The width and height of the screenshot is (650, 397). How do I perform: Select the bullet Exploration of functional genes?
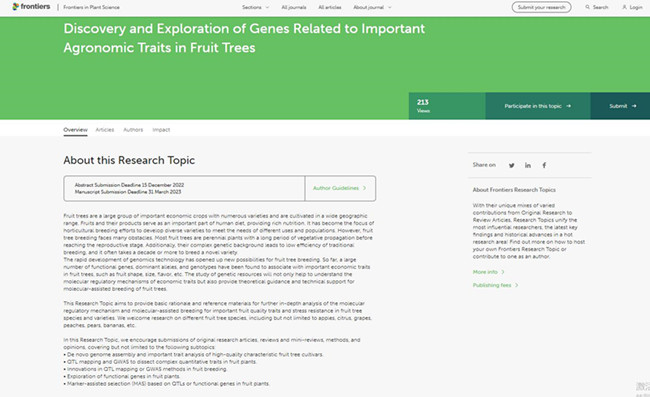coord(122,376)
